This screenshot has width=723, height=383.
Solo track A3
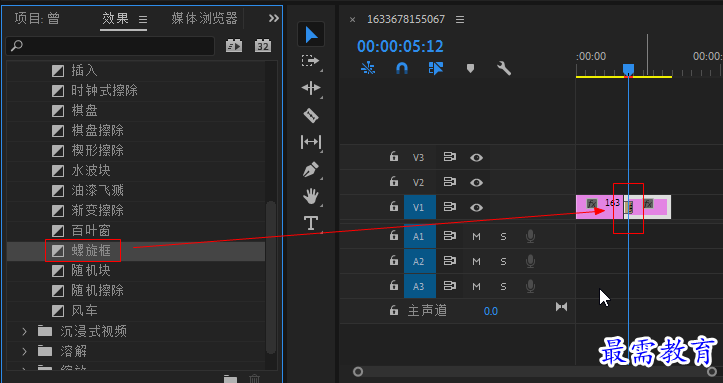pos(503,286)
